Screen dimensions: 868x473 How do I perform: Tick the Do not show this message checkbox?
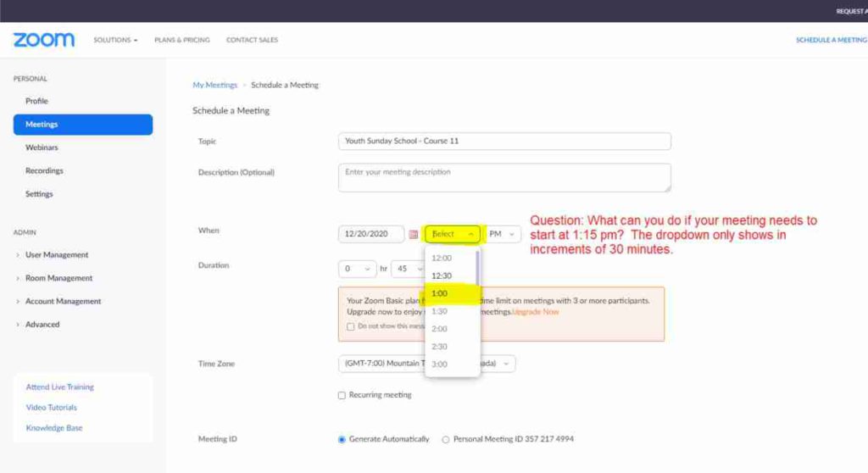(x=351, y=326)
